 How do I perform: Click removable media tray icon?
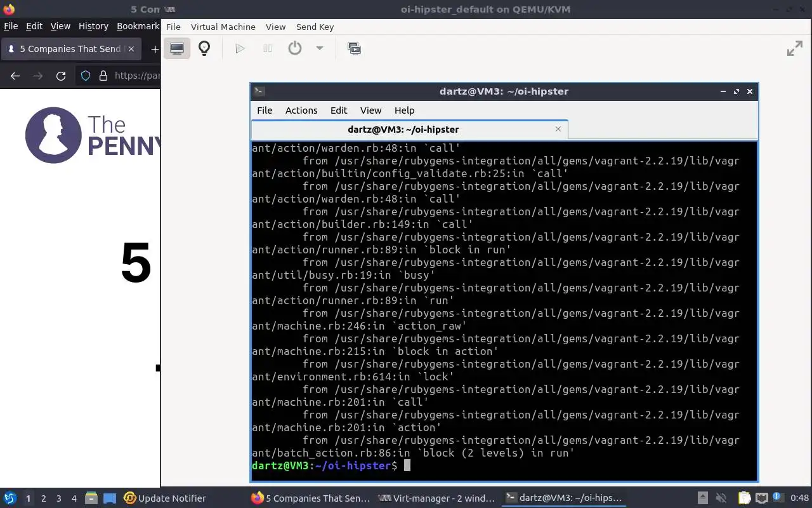[x=702, y=498]
